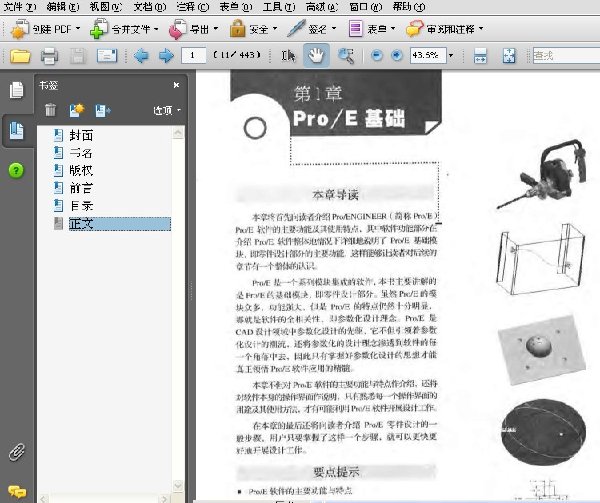Image resolution: width=600 pixels, height=503 pixels.
Task: Click the zoom out minus button
Action: [377, 55]
